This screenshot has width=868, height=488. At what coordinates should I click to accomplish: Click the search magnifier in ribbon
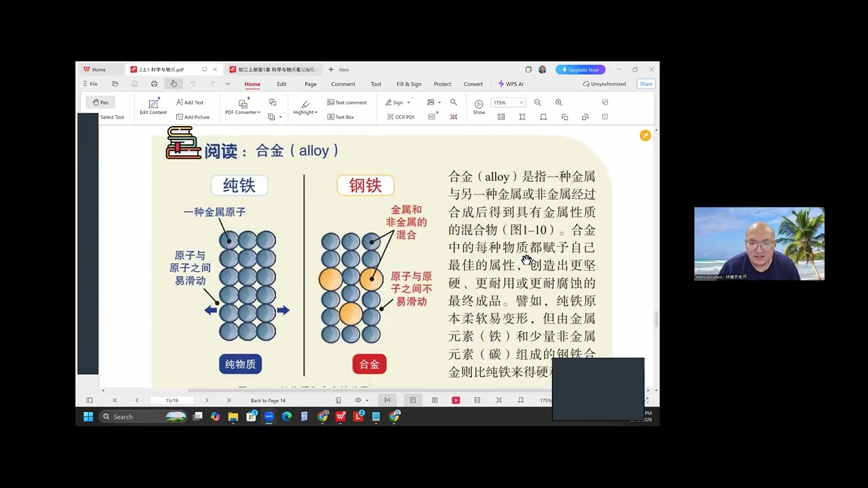[x=454, y=102]
